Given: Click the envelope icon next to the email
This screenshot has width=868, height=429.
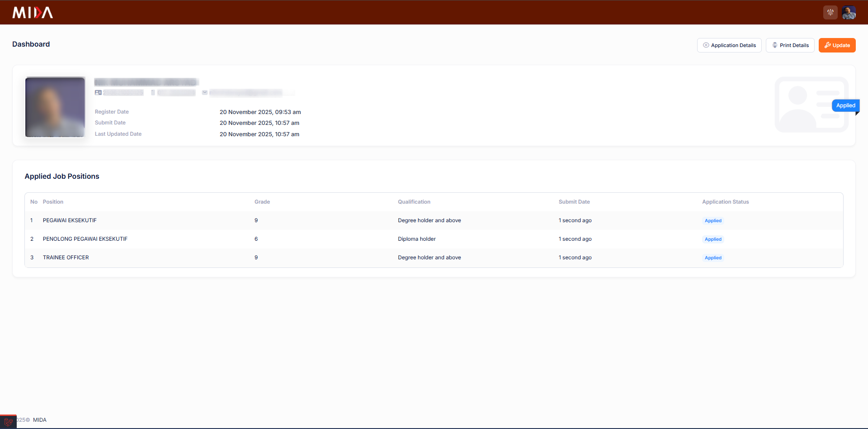Looking at the screenshot, I should pos(205,92).
